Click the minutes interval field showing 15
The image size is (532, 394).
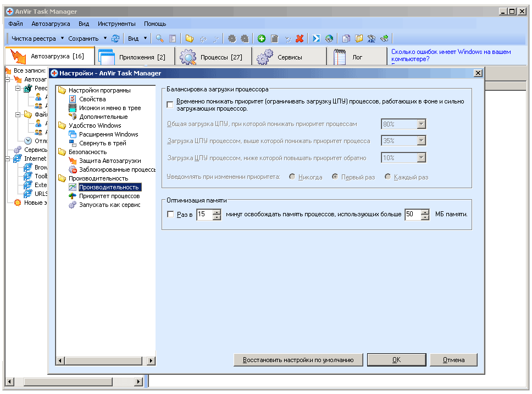[204, 215]
